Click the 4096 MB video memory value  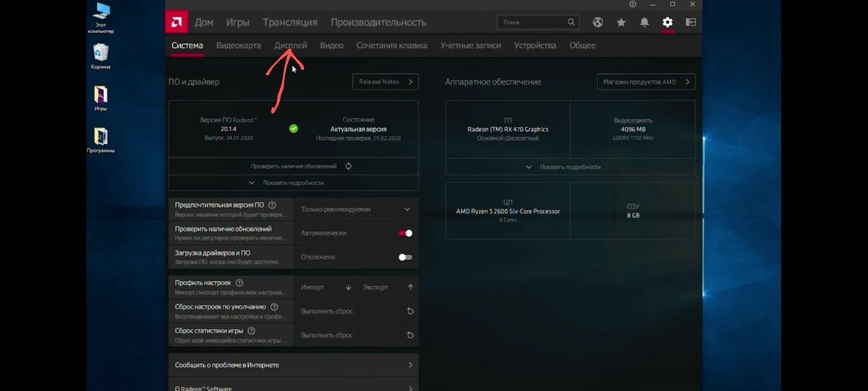point(632,130)
